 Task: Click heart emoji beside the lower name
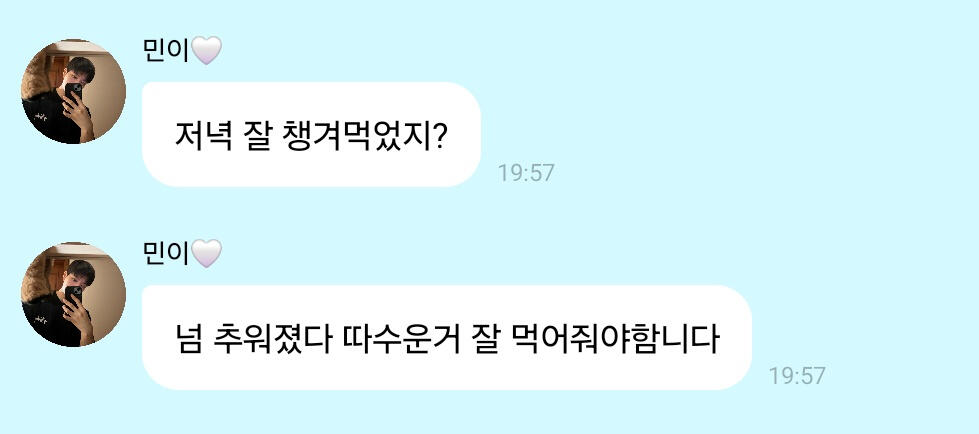click(206, 254)
